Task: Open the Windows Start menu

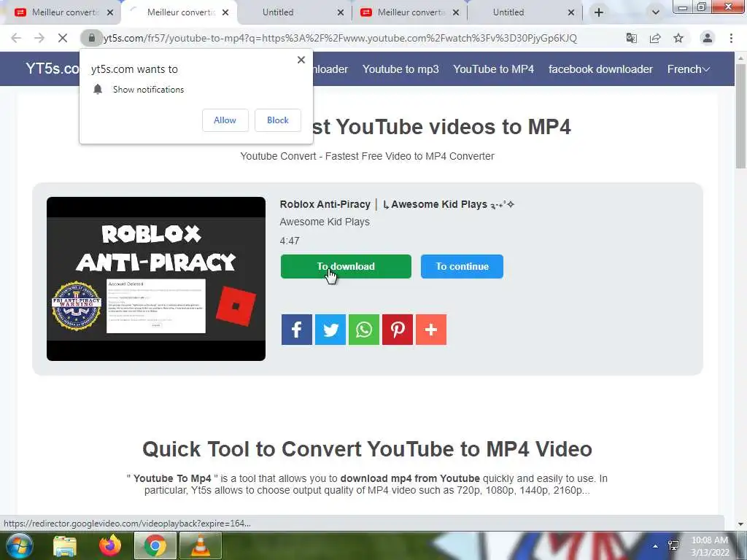Action: coord(19,545)
